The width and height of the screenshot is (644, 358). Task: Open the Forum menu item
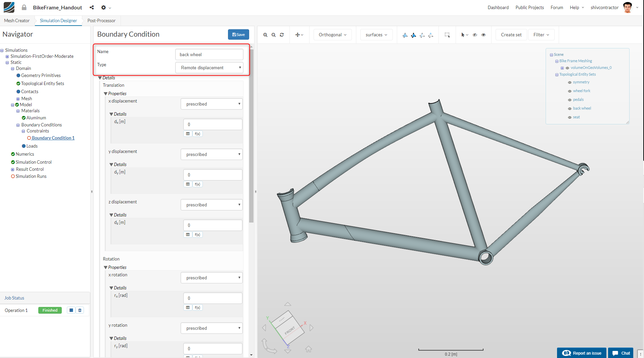(x=556, y=7)
